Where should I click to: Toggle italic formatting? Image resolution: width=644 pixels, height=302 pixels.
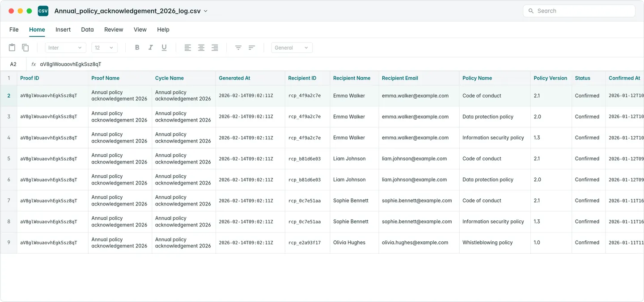coord(151,47)
